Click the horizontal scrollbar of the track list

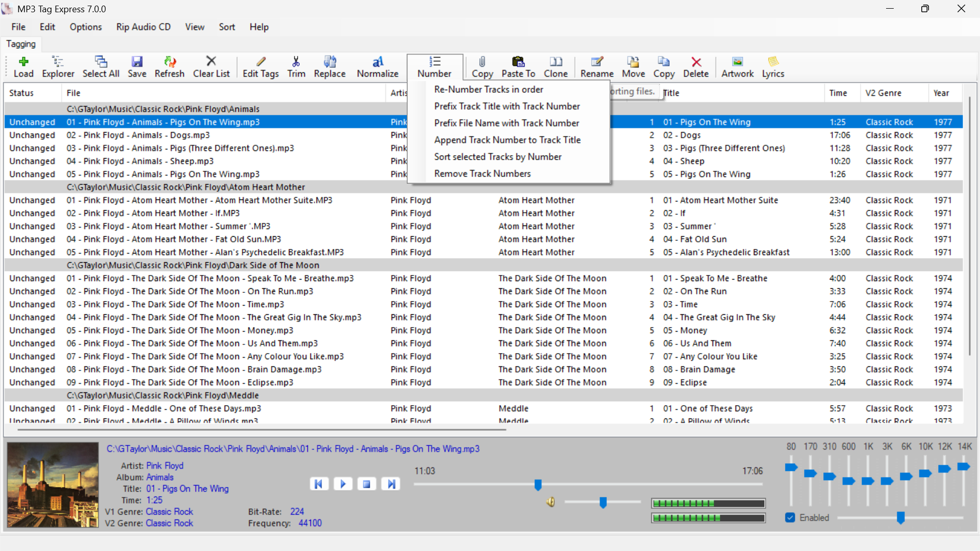[x=262, y=430]
